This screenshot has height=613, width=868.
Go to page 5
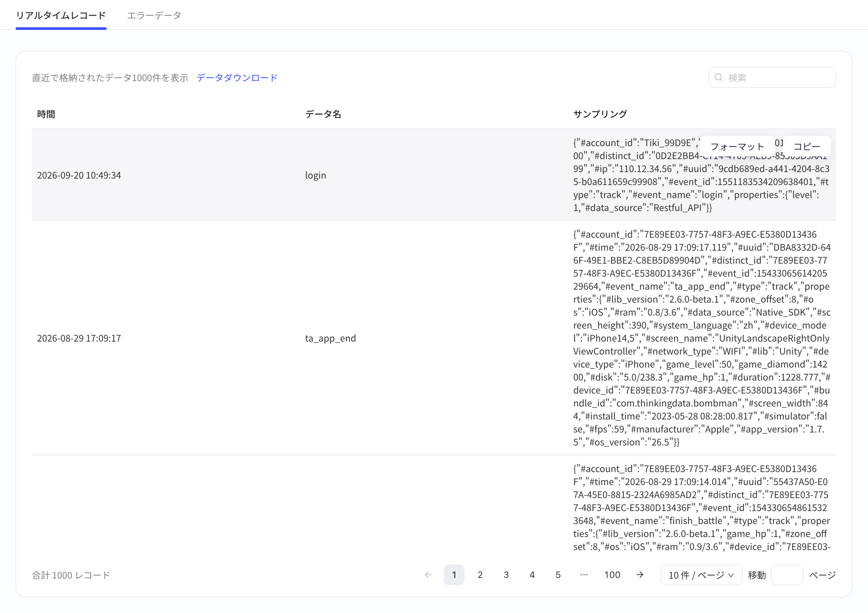[558, 575]
